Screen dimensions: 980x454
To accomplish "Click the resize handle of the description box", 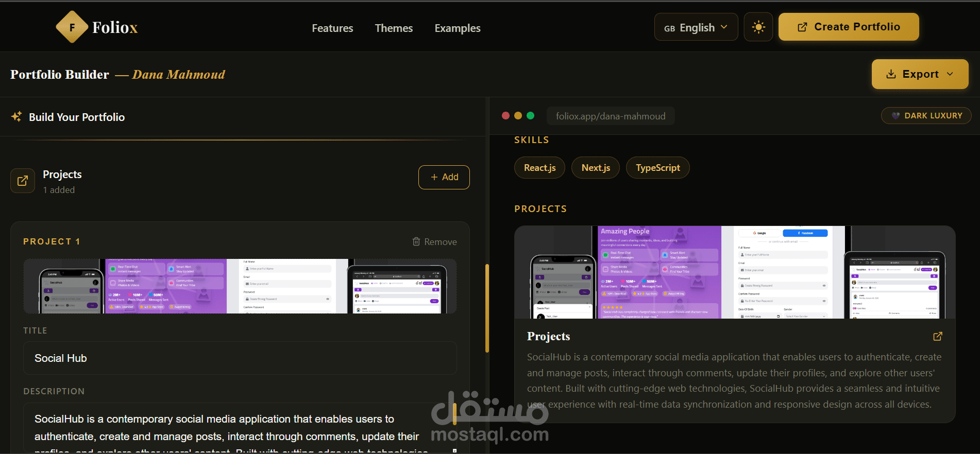I will pyautogui.click(x=454, y=451).
